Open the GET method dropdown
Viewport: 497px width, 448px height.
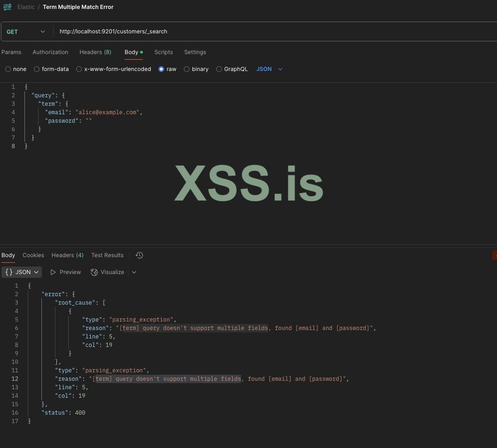[26, 31]
